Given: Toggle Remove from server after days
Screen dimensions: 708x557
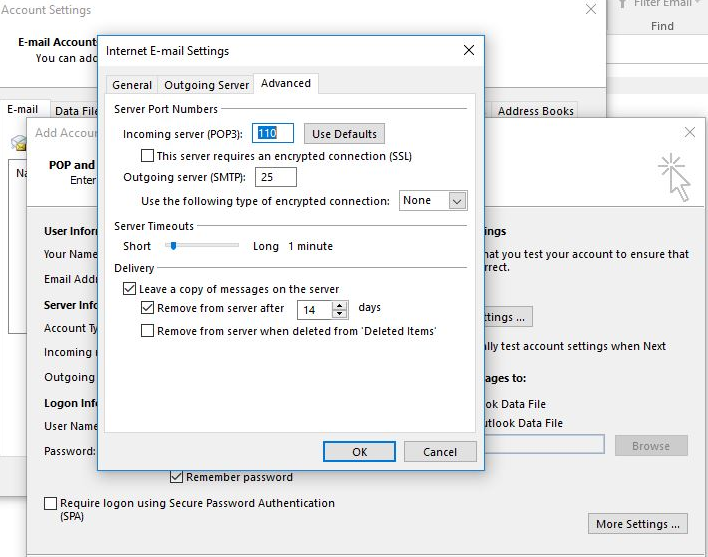Looking at the screenshot, I should 147,308.
